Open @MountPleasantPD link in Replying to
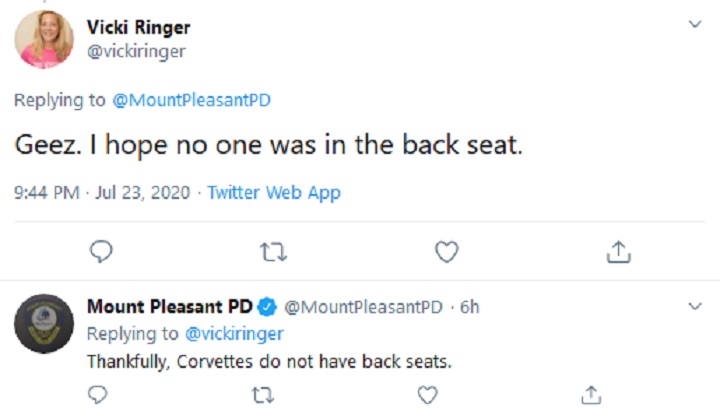This screenshot has height=418, width=720. pos(191,100)
